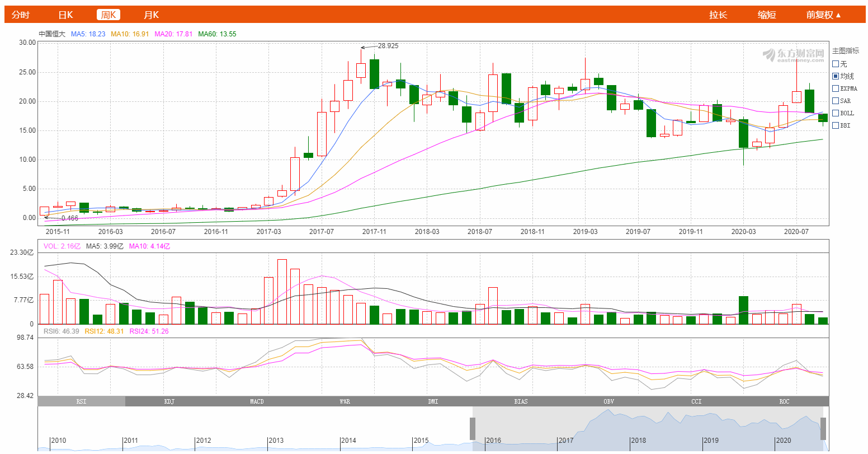Switch to the 分时 chart view

click(21, 15)
